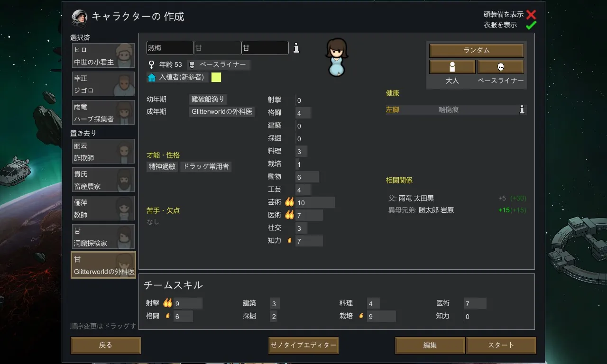Click the adult figure icon button

[452, 67]
